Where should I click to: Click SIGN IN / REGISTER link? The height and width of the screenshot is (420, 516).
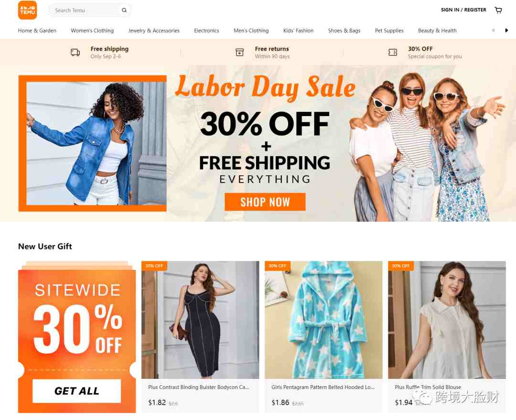[463, 10]
